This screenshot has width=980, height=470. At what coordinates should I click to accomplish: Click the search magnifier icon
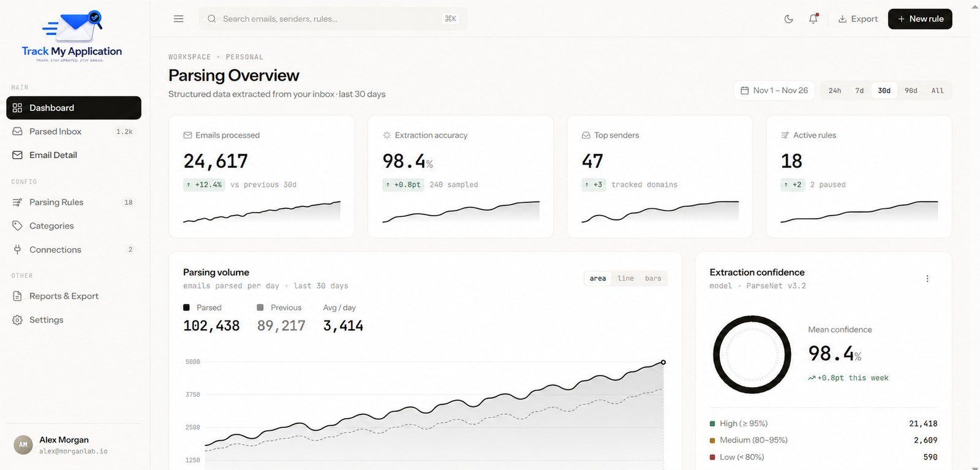[x=212, y=19]
